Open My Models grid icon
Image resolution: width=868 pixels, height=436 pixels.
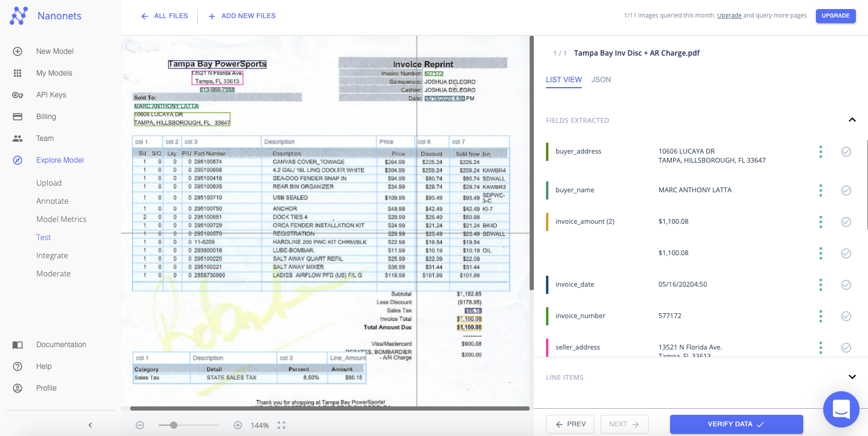point(18,73)
